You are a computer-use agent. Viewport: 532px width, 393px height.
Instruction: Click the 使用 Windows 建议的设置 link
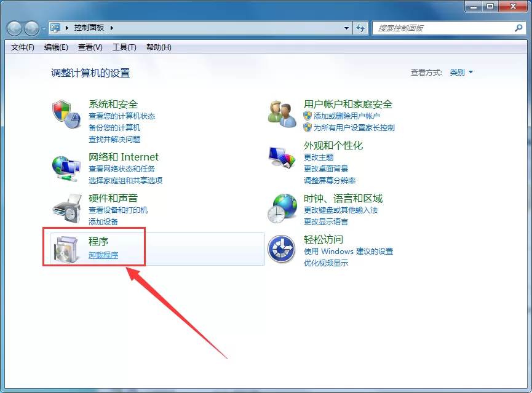349,251
